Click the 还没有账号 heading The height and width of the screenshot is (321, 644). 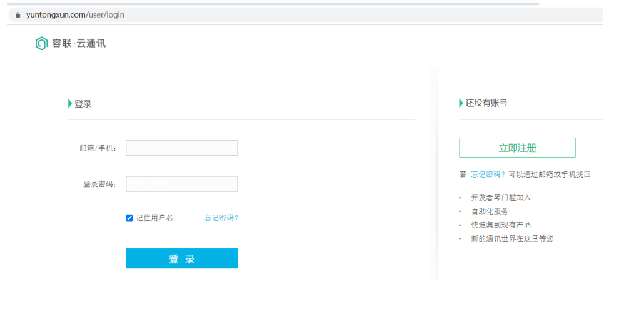tap(486, 103)
